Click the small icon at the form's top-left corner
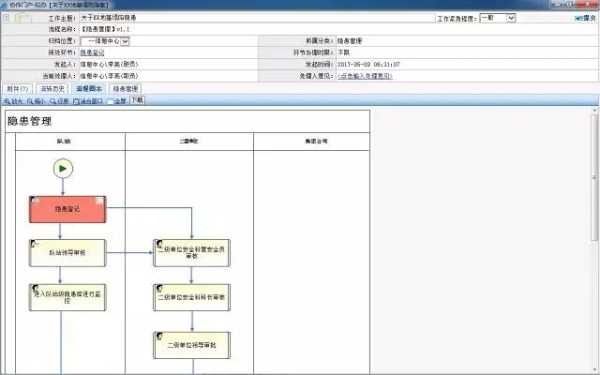This screenshot has height=375, width=600. tap(7, 18)
